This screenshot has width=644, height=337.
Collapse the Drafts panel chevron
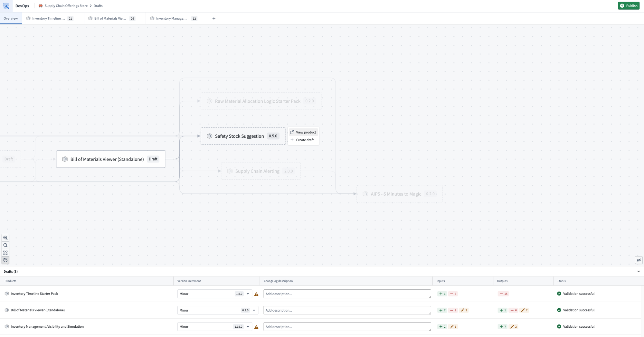tap(639, 271)
